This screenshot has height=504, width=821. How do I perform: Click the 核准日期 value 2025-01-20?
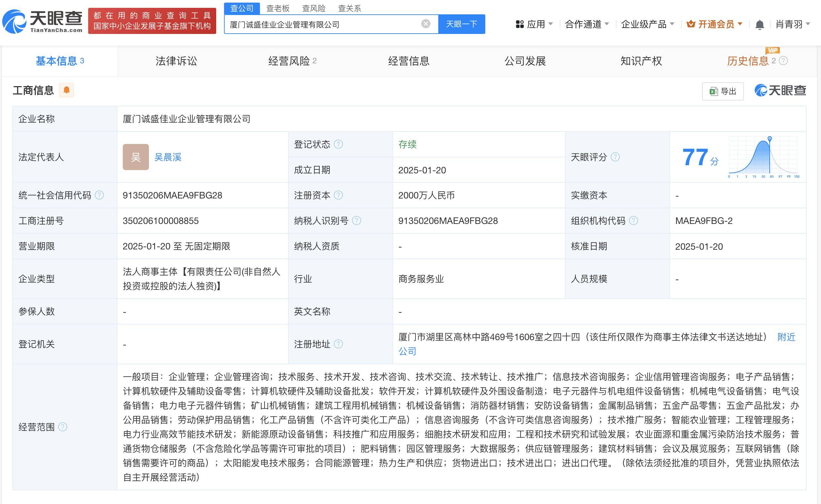699,246
